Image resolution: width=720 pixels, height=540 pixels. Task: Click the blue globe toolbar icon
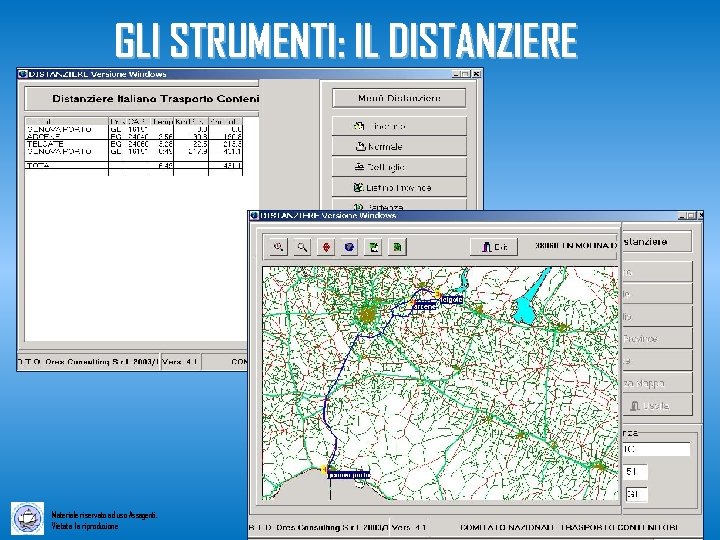(350, 247)
